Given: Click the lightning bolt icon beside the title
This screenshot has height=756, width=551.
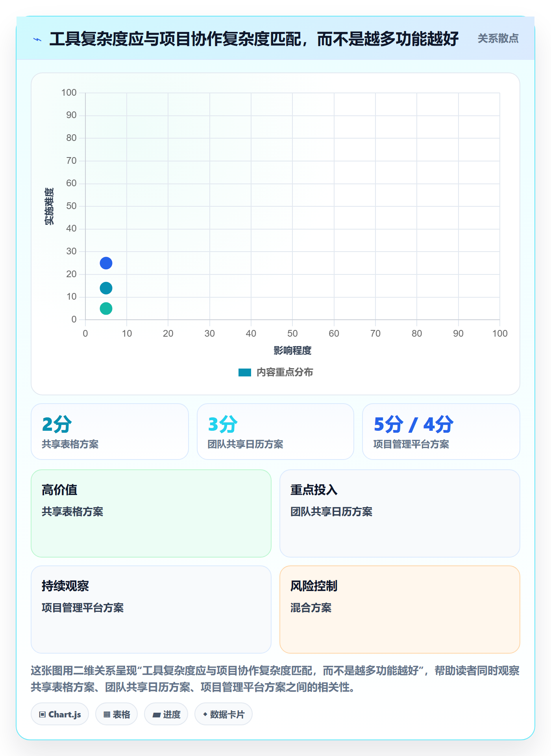Looking at the screenshot, I should click(x=37, y=39).
